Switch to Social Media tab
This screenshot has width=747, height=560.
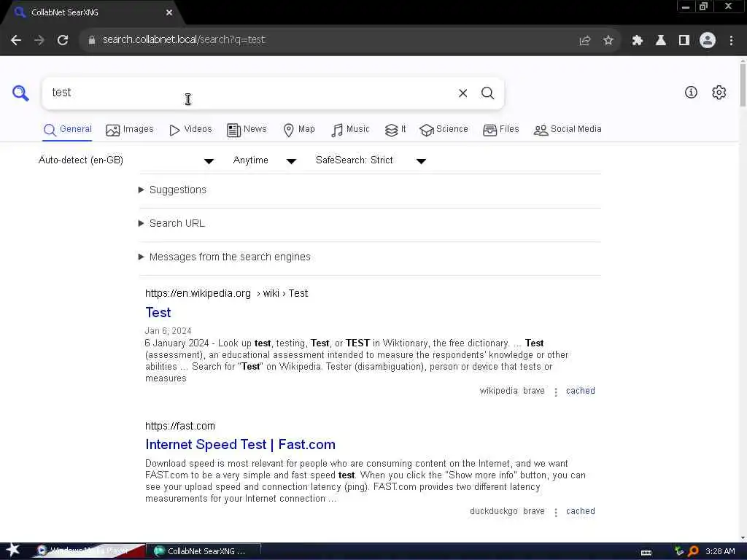click(x=568, y=130)
